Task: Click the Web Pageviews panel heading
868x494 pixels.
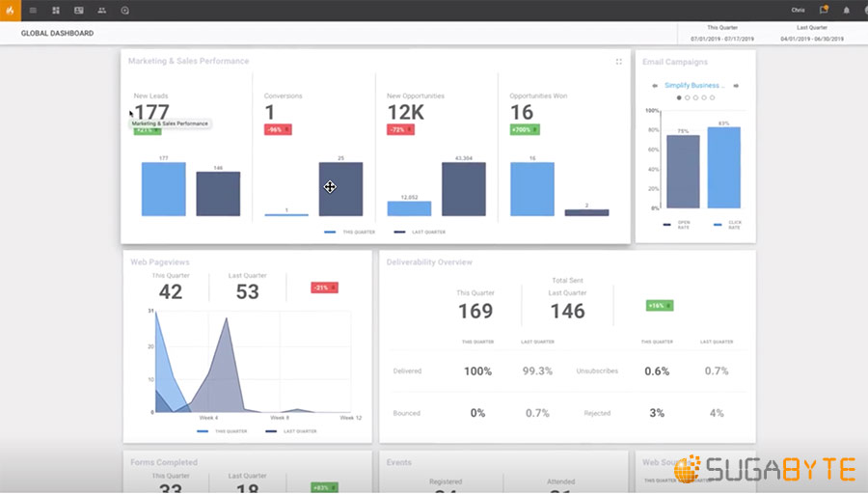Action: coord(160,261)
